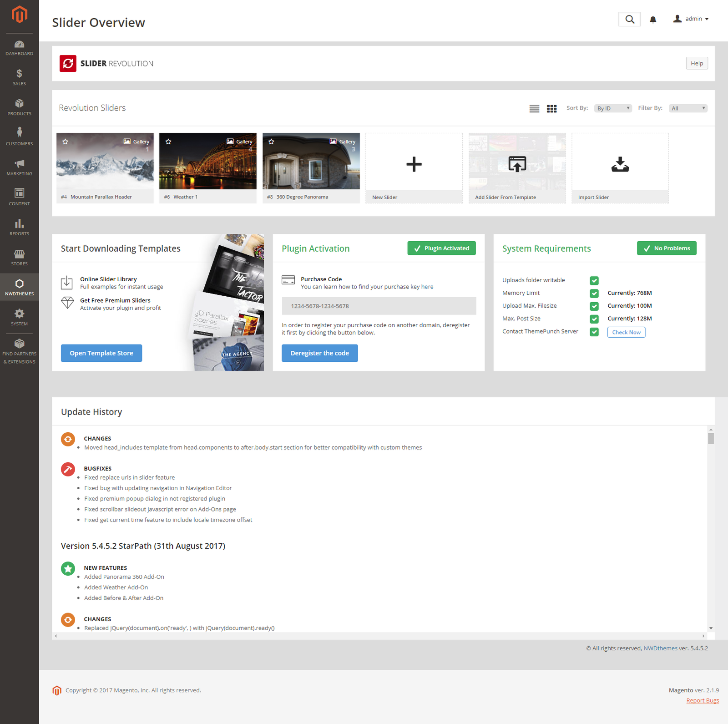
Task: Open Template Store
Action: 101,353
